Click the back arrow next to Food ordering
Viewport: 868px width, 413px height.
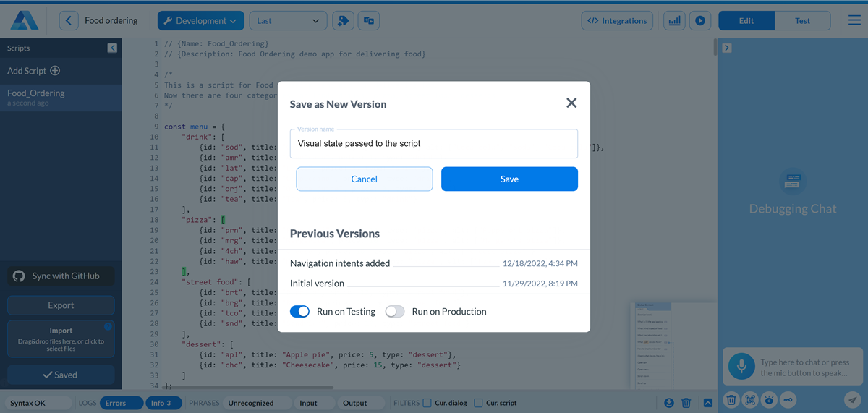(69, 21)
